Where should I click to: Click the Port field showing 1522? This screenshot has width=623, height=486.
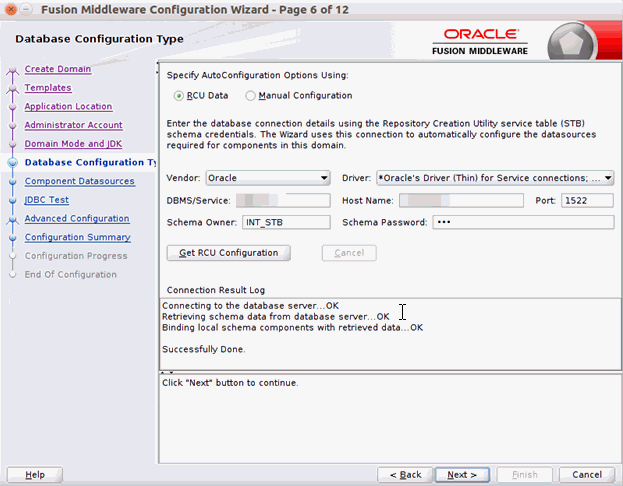[x=587, y=200]
